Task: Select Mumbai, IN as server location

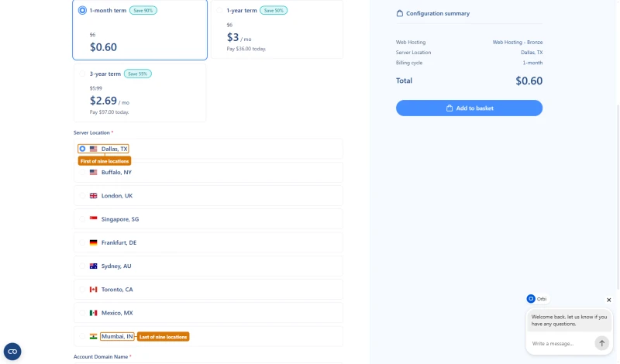Action: pyautogui.click(x=208, y=336)
